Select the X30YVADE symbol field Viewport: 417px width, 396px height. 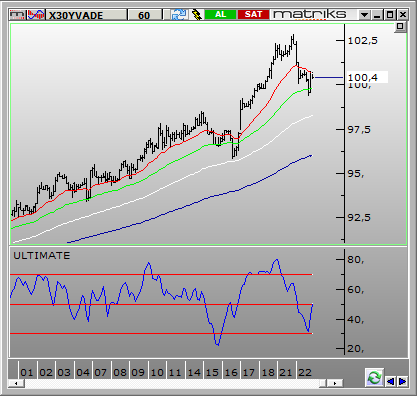pos(86,15)
